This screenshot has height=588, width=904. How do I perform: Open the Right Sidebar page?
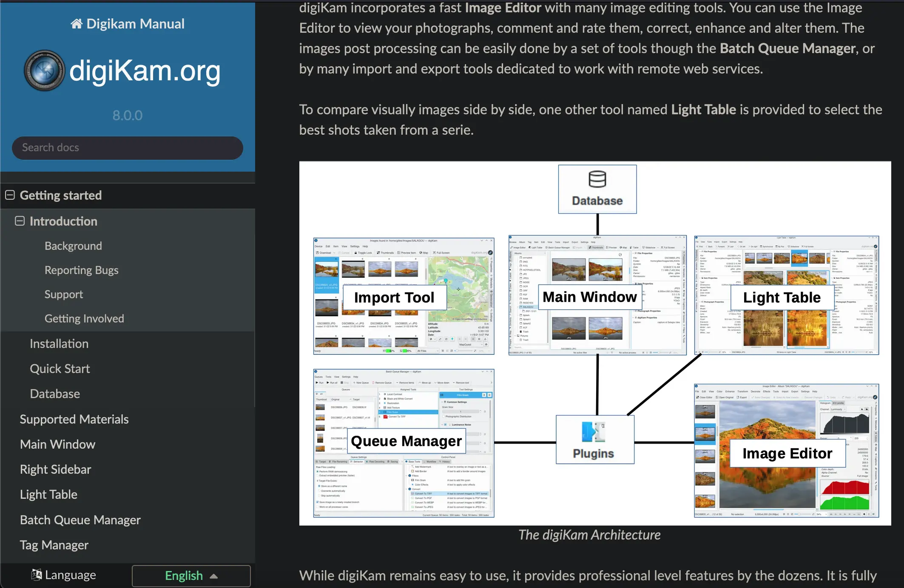tap(55, 469)
